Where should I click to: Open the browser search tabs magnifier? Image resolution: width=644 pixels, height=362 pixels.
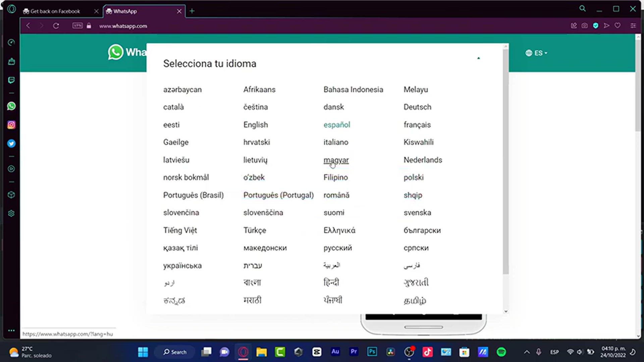pyautogui.click(x=583, y=9)
